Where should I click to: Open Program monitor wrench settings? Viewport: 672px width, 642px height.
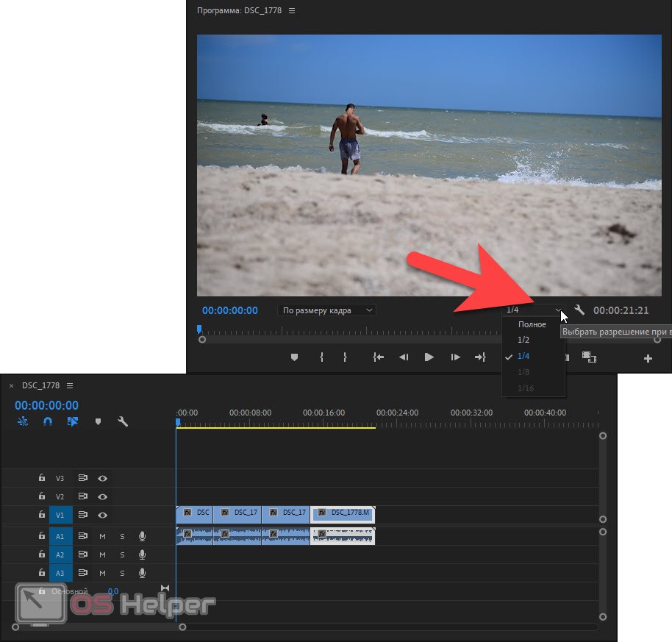tap(579, 310)
